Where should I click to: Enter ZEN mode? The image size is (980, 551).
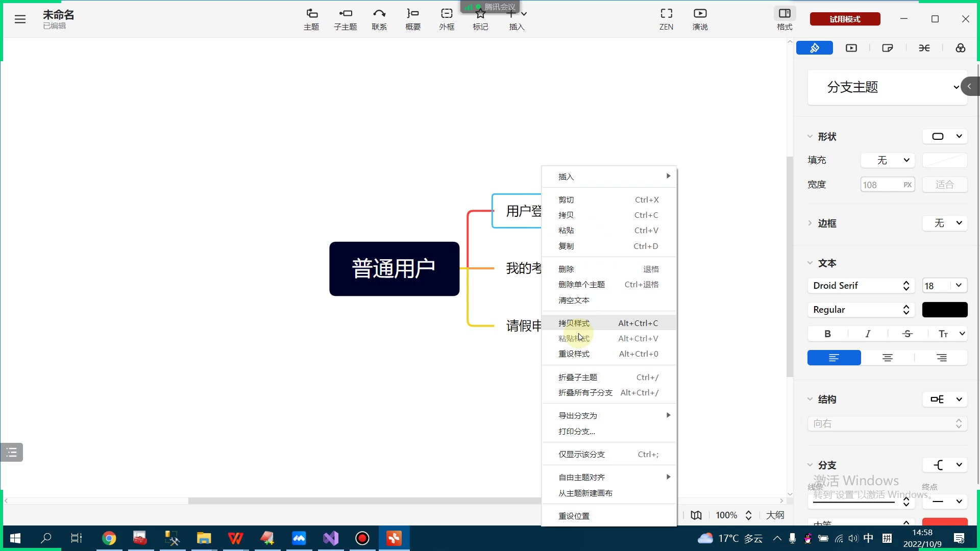pos(666,19)
